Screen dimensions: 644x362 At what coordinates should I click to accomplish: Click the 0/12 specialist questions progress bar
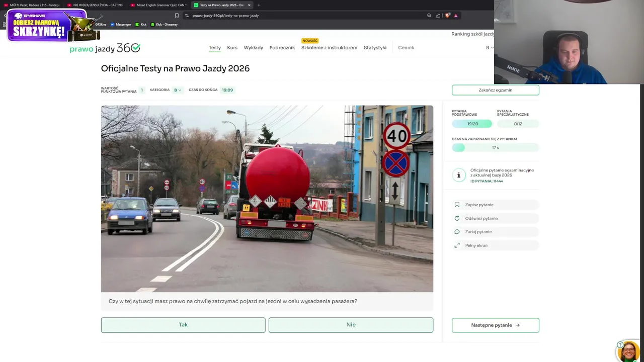518,124
